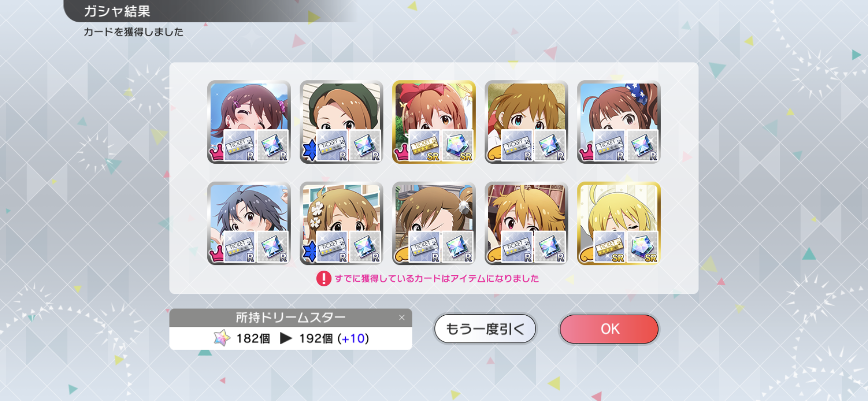Select card with star-patterned hair scrunchie

coord(619,122)
